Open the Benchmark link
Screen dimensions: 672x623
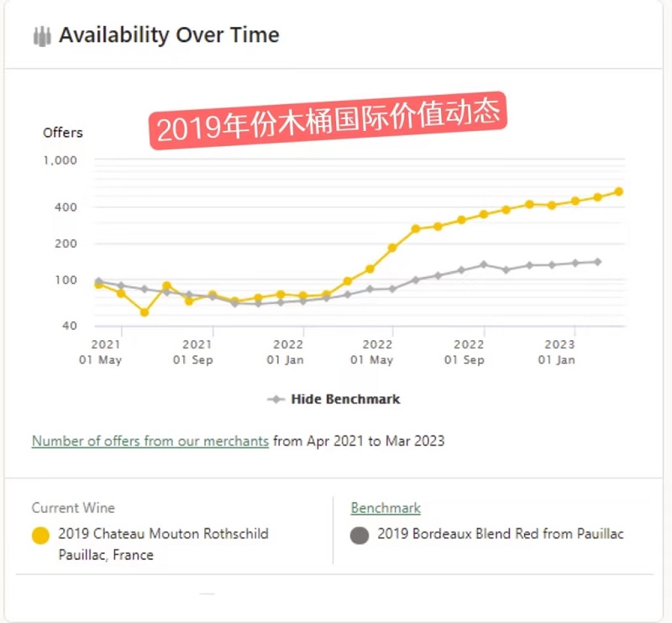tap(386, 508)
